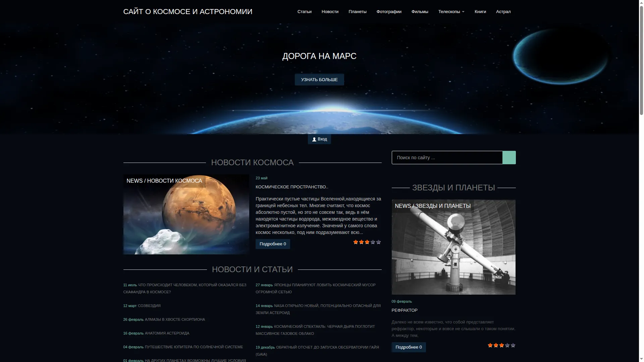Viewport: 644px width, 362px height.
Task: Focus the Поиск по сайту search field
Action: [447, 158]
